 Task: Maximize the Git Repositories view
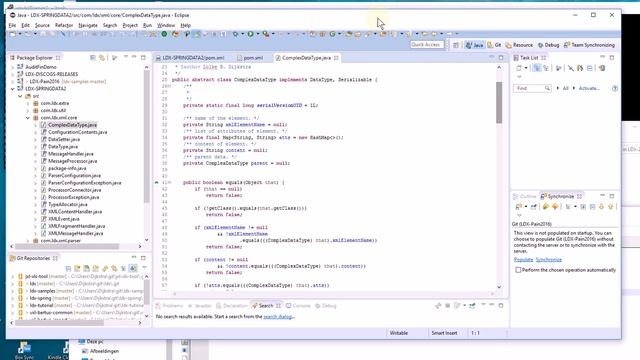pos(143,258)
